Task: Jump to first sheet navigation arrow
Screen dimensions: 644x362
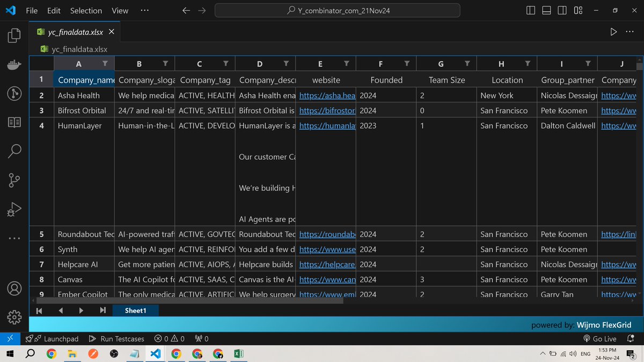Action: 39,311
